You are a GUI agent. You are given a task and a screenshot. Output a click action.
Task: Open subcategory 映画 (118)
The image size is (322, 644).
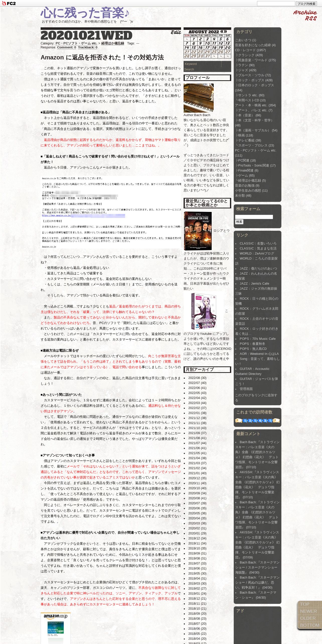click(246, 135)
